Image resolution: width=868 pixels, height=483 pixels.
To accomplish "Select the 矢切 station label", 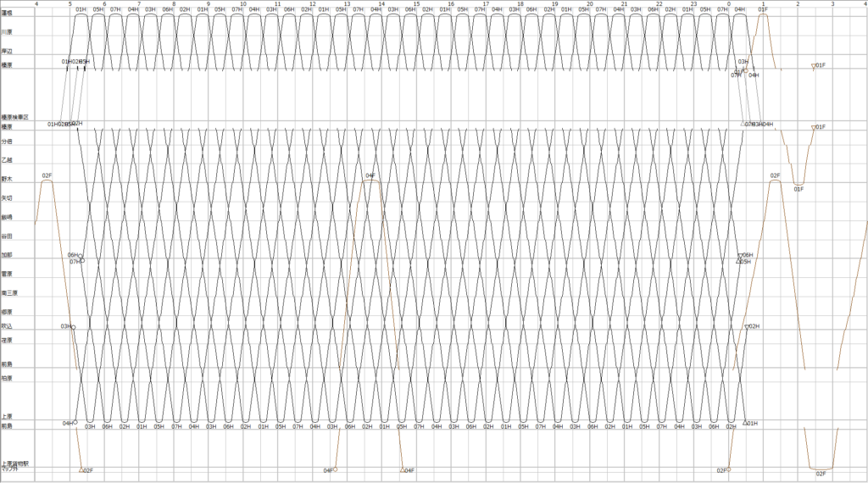I will [x=7, y=197].
